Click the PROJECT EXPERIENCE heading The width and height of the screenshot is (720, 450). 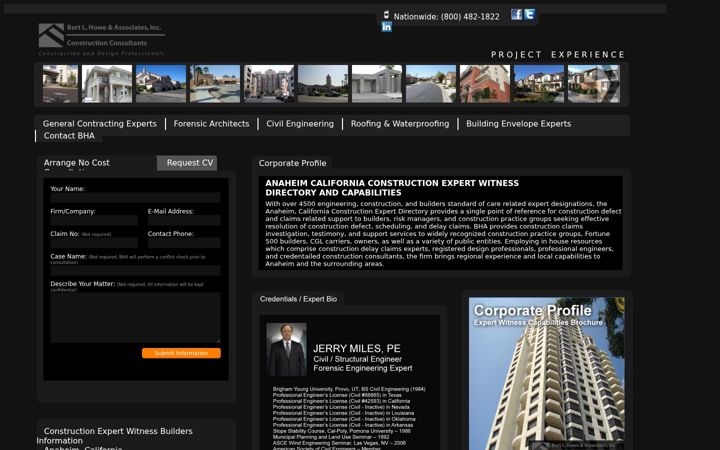coord(558,55)
